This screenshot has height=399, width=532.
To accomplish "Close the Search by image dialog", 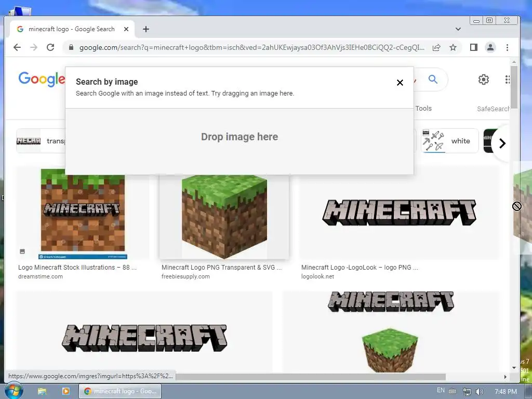I will pos(400,83).
